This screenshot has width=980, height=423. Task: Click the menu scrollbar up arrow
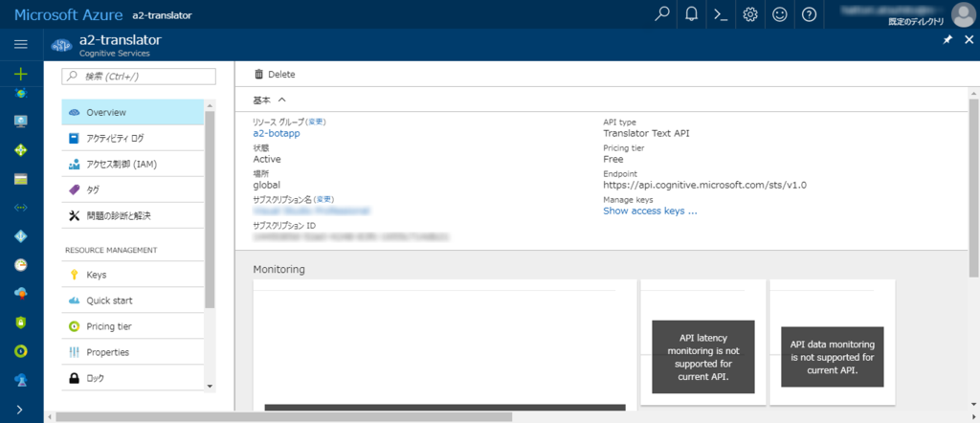(210, 105)
